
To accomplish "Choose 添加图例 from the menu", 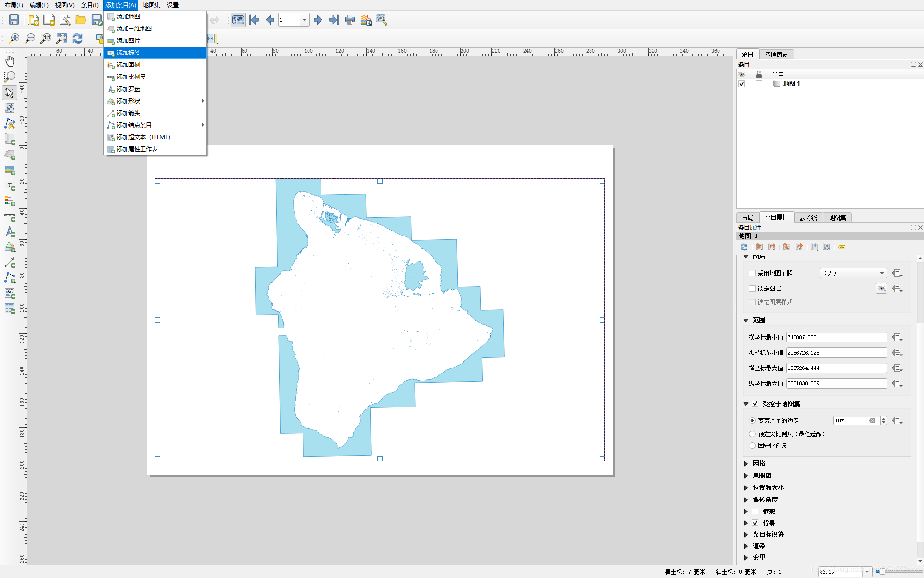I will (x=128, y=65).
